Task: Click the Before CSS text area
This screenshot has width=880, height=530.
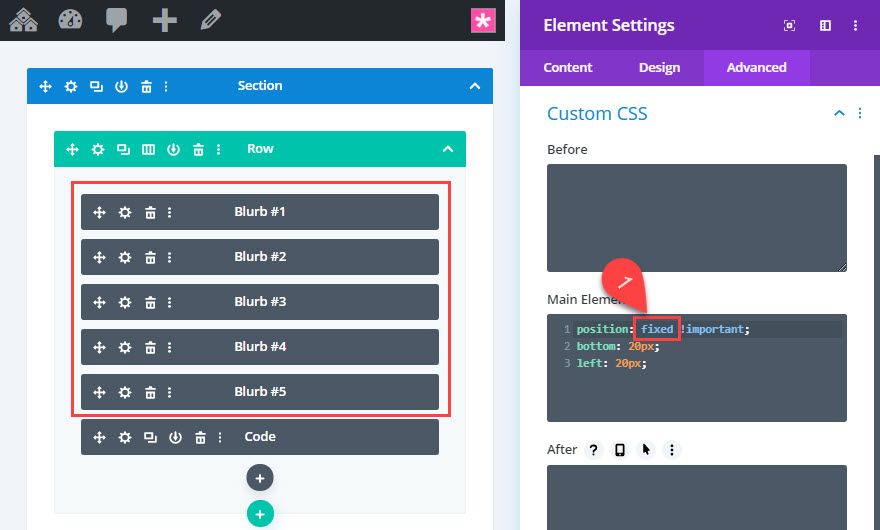Action: click(x=696, y=218)
